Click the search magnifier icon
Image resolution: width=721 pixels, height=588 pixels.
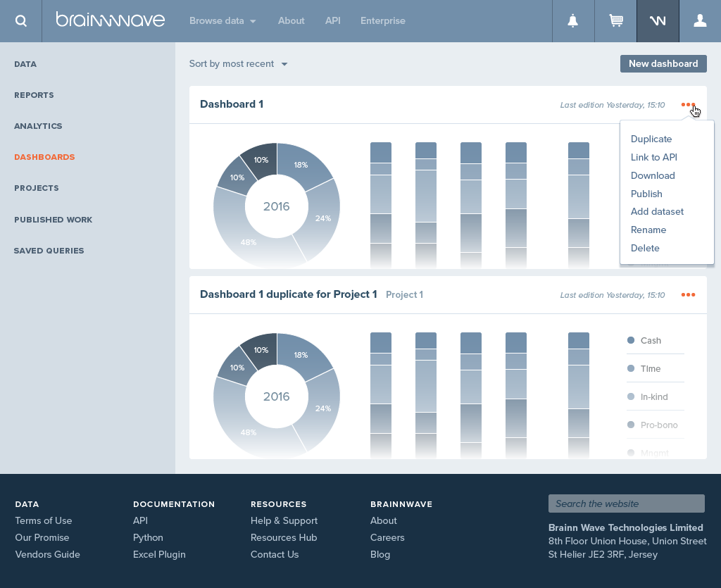pos(21,21)
